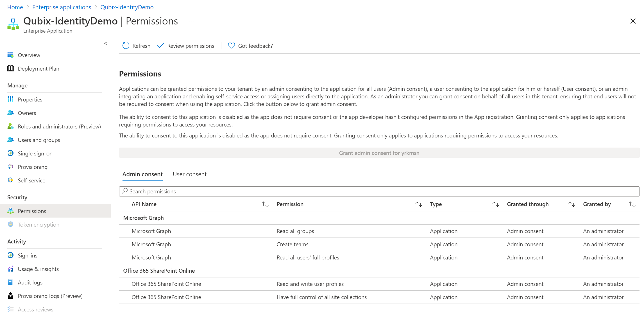Sort table by API Name column

coord(265,204)
